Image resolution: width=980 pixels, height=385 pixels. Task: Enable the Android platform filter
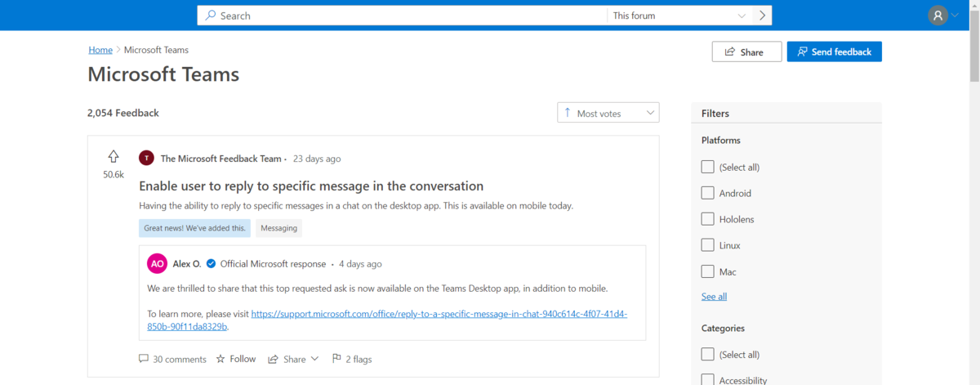(707, 193)
